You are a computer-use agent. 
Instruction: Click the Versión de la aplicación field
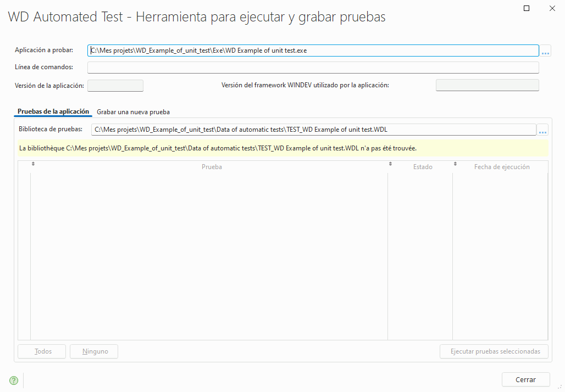(115, 86)
